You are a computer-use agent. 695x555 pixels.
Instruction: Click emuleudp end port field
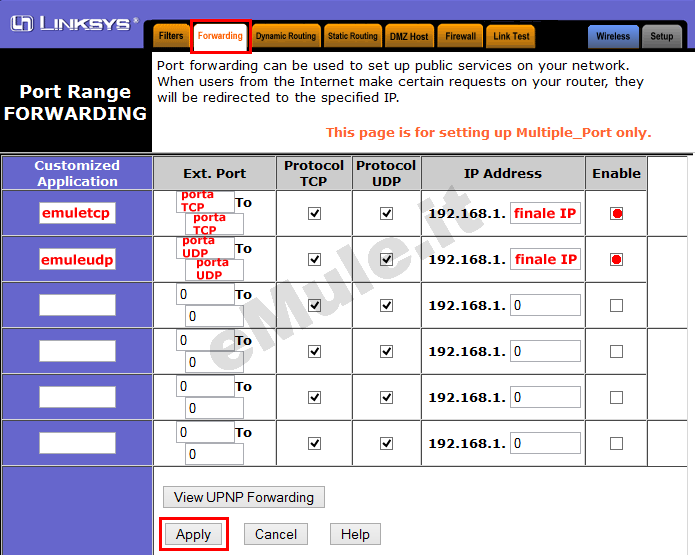[x=214, y=270]
